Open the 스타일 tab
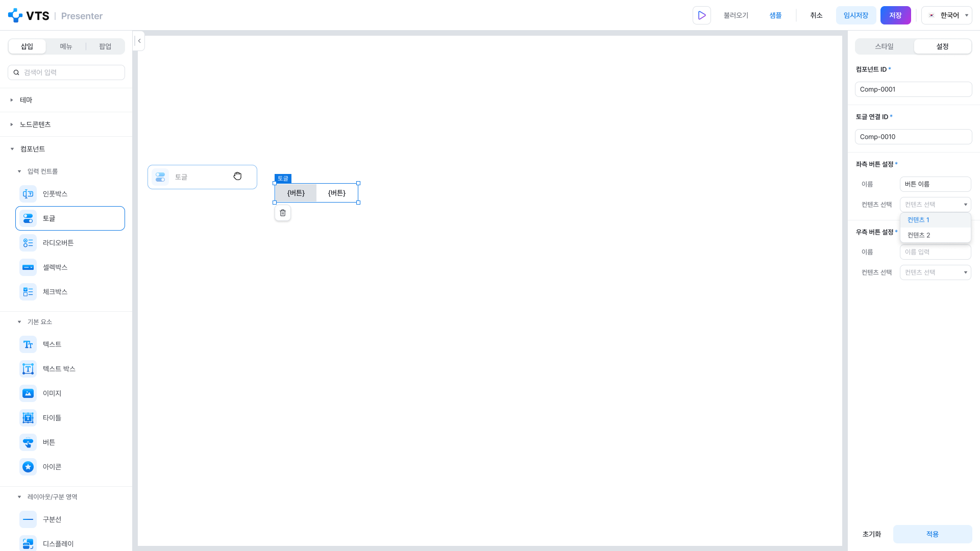The width and height of the screenshot is (980, 551). click(x=885, y=46)
